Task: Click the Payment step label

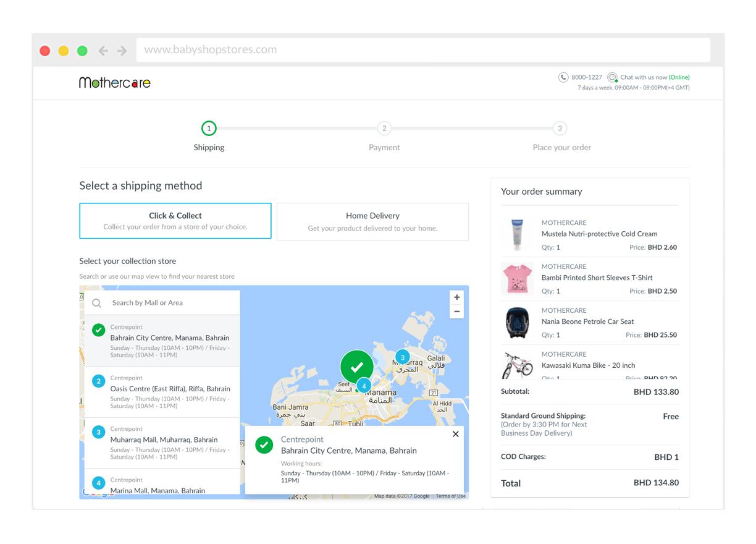Action: pyautogui.click(x=384, y=148)
